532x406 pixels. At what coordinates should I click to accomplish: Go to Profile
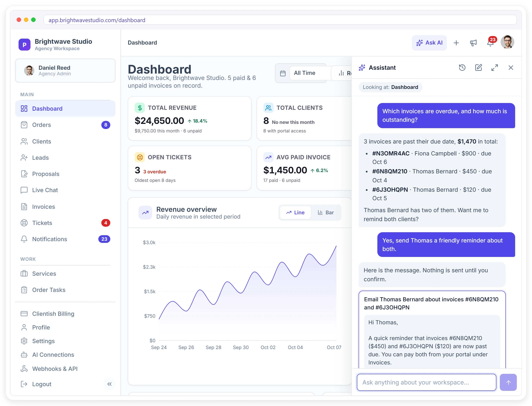65,328
